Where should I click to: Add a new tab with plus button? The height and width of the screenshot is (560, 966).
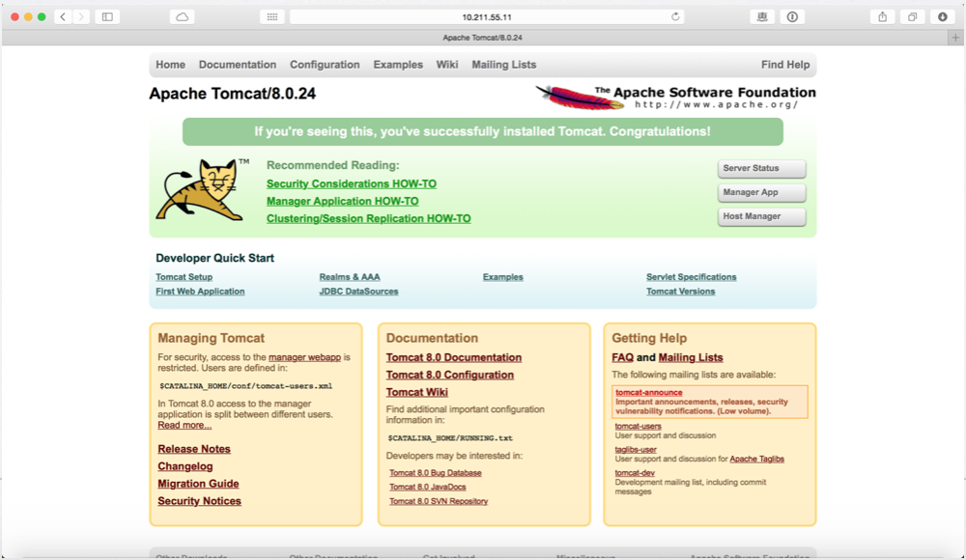coord(955,38)
